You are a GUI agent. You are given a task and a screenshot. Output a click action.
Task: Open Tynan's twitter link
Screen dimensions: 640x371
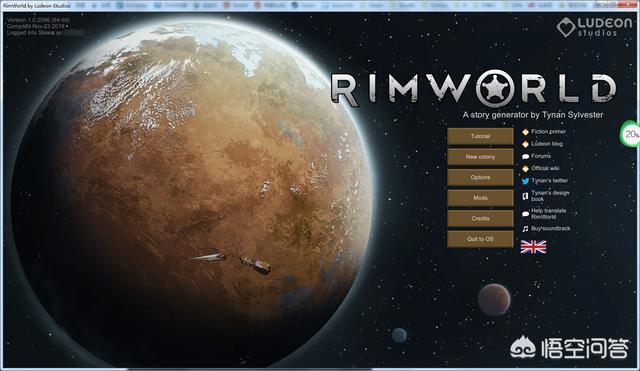pos(549,180)
